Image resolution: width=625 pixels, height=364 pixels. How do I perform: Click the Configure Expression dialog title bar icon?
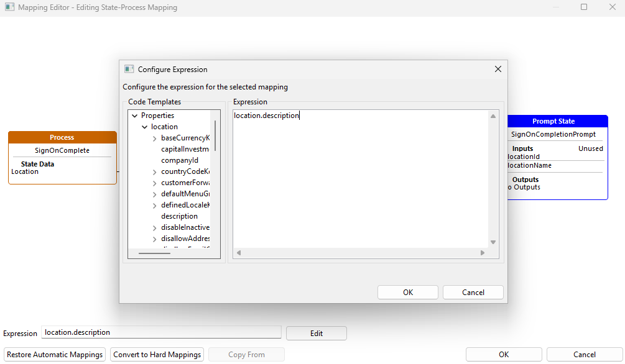129,69
